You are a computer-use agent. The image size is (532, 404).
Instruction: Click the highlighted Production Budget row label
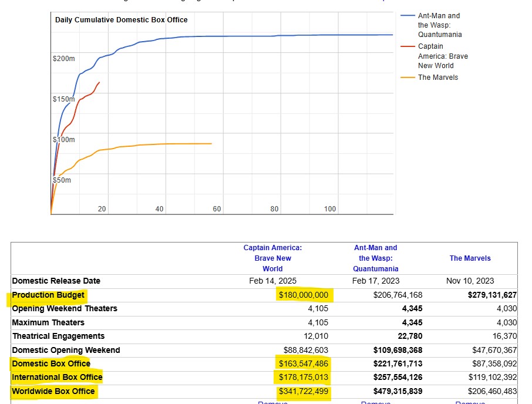48,295
